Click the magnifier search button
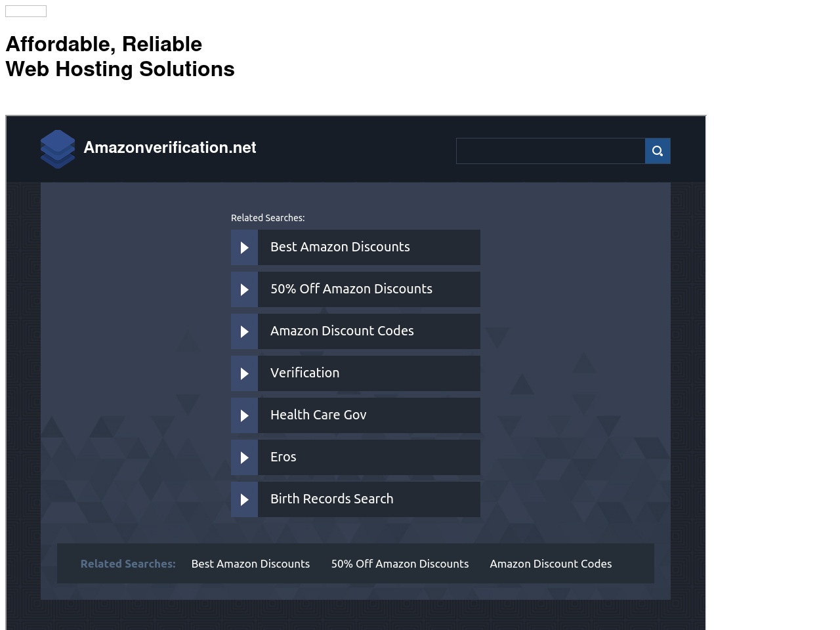Screen dimensions: 840x630 coord(658,151)
